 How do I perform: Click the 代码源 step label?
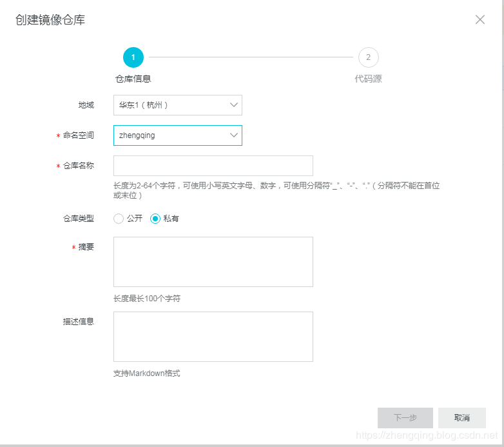369,79
